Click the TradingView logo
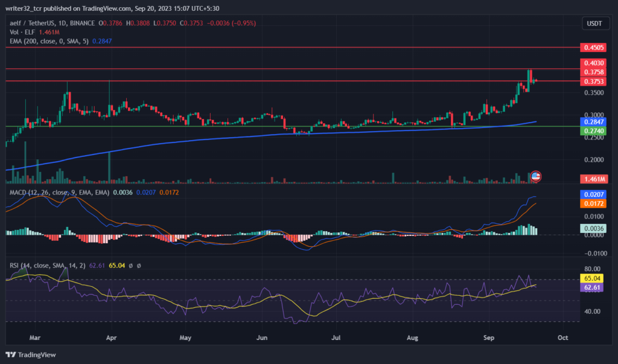Screen dimensions: 618x364 [11, 355]
